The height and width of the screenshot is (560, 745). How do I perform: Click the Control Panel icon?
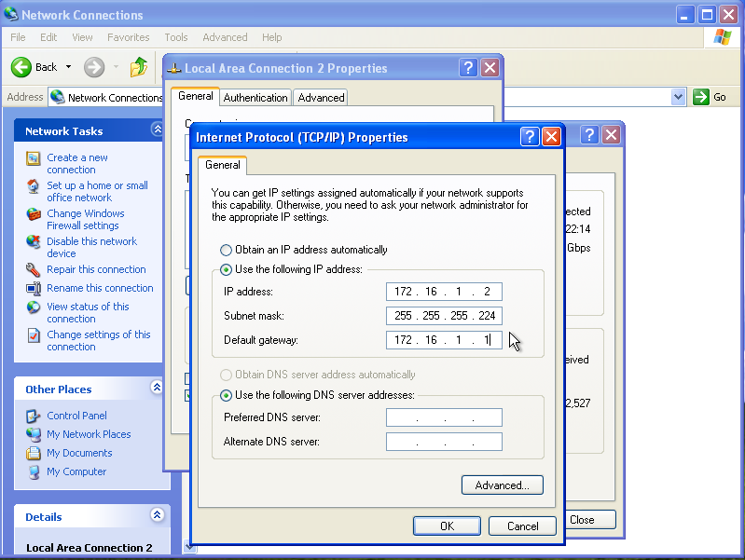[33, 417]
